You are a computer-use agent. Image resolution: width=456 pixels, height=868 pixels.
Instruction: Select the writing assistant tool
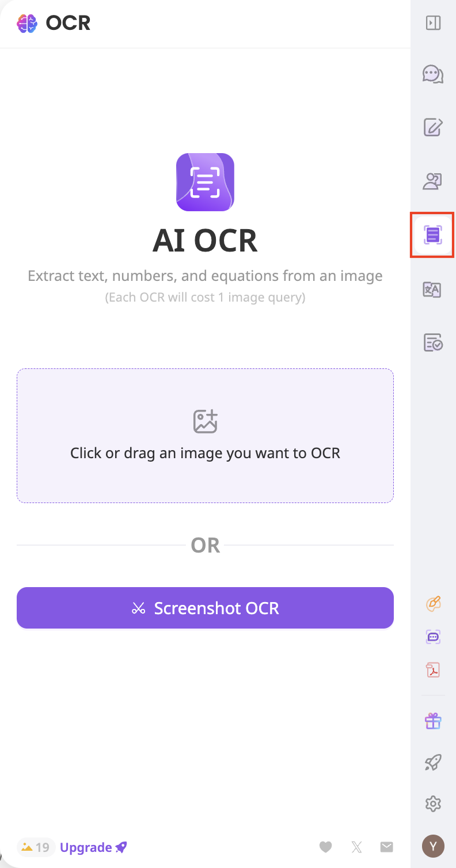[x=432, y=128]
